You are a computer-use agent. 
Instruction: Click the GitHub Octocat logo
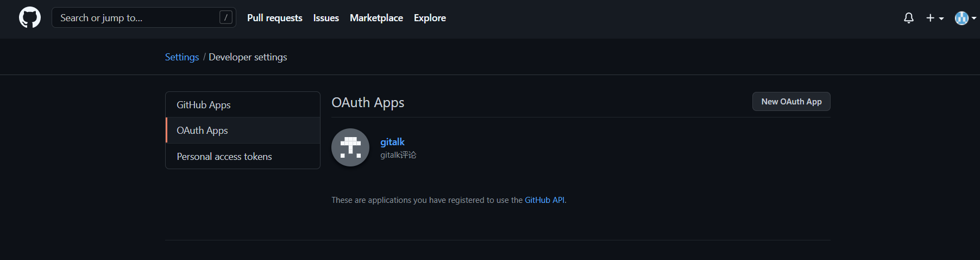[30, 17]
